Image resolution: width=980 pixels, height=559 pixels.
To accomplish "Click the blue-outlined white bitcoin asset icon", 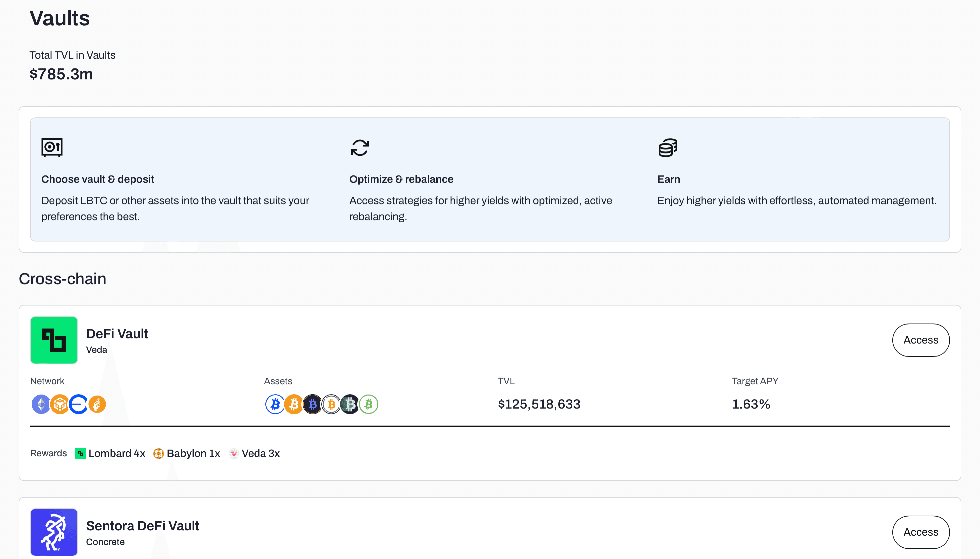I will tap(275, 404).
